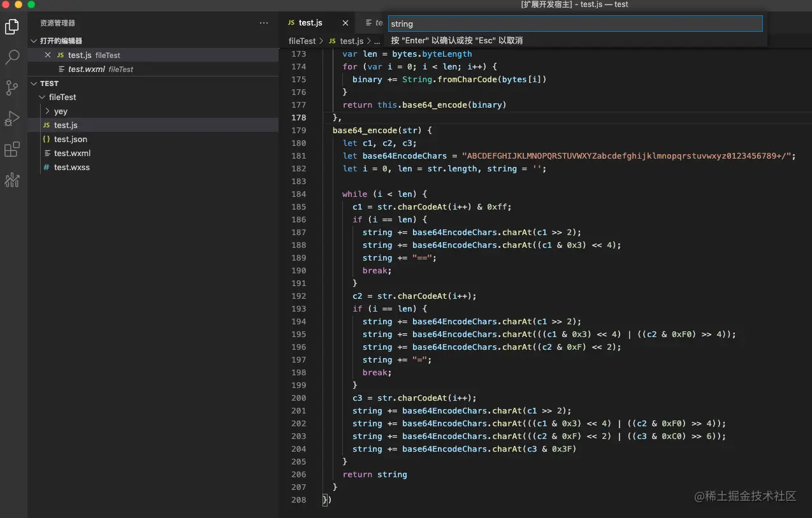The height and width of the screenshot is (518, 812).
Task: Close test.js in open editors list
Action: 48,55
